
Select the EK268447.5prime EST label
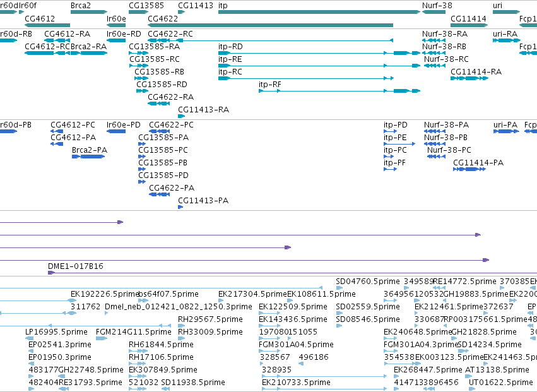pos(428,370)
